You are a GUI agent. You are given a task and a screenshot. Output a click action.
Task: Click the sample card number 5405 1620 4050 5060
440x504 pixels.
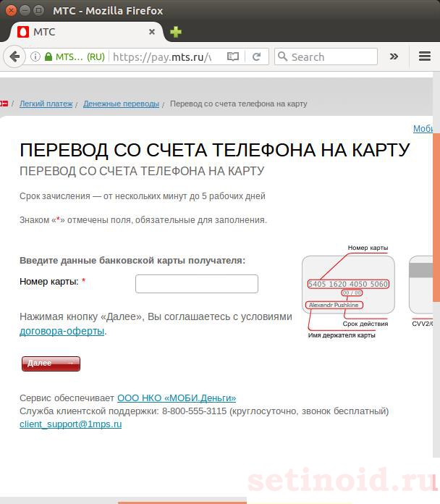pos(348,284)
